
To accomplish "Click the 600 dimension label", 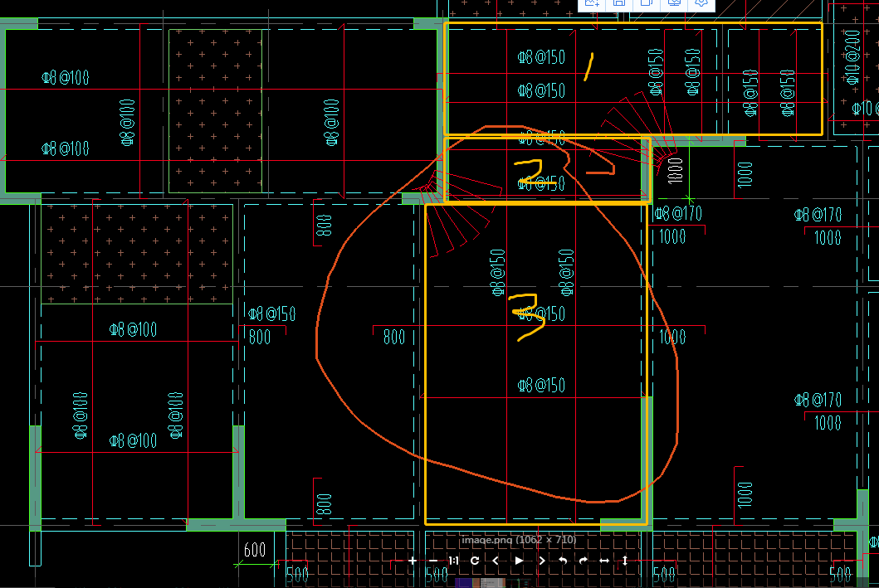I will [x=255, y=550].
